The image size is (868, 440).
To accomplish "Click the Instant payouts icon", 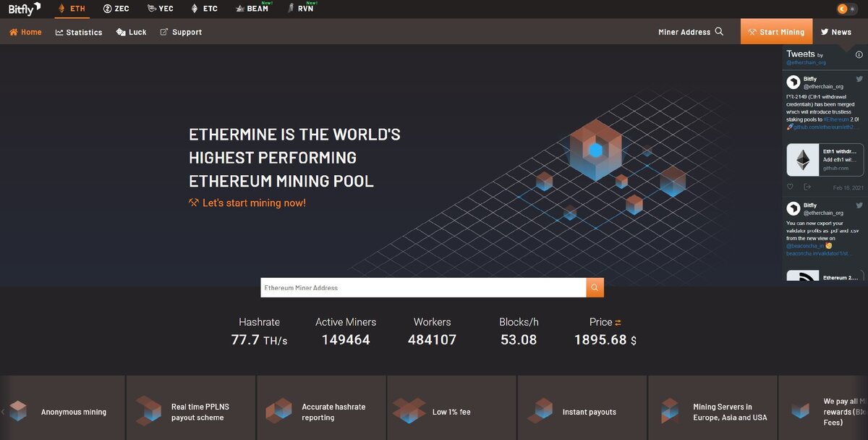I will (540, 410).
